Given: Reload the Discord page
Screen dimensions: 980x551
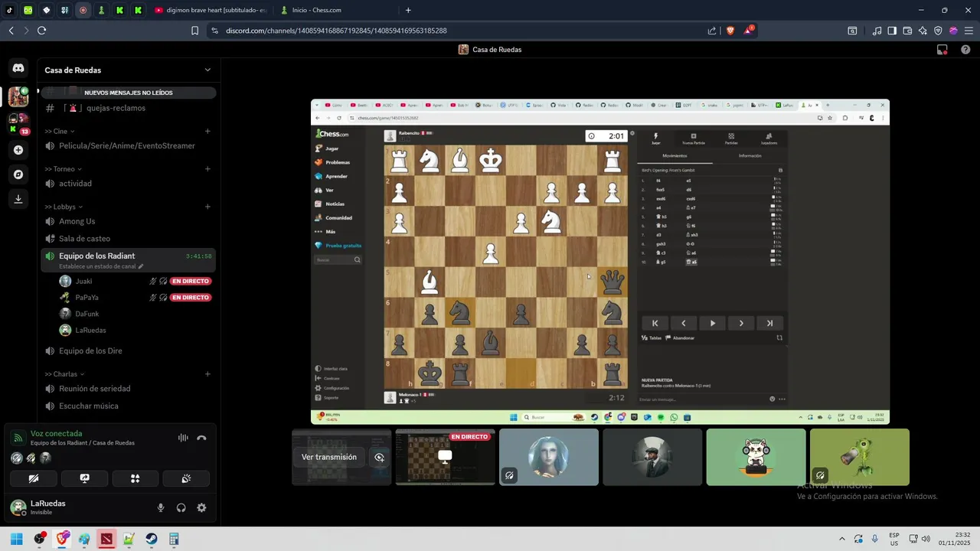Looking at the screenshot, I should tap(41, 31).
